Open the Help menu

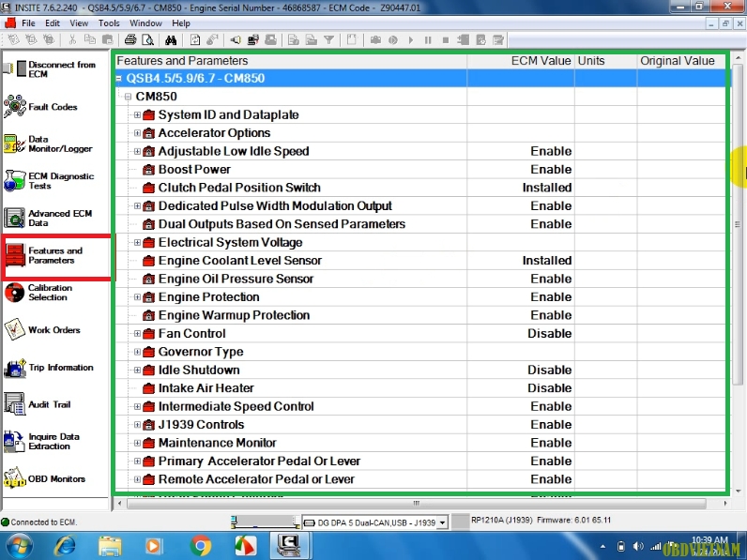[180, 23]
